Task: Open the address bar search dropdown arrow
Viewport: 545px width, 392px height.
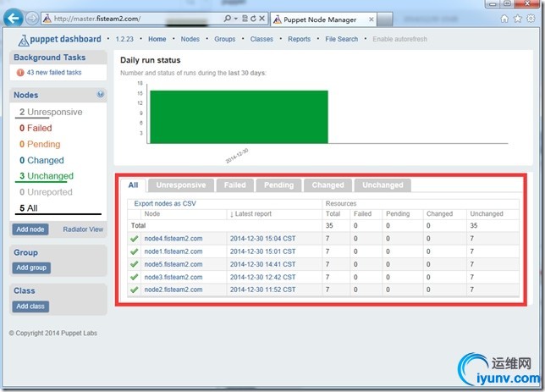Action: [235, 19]
